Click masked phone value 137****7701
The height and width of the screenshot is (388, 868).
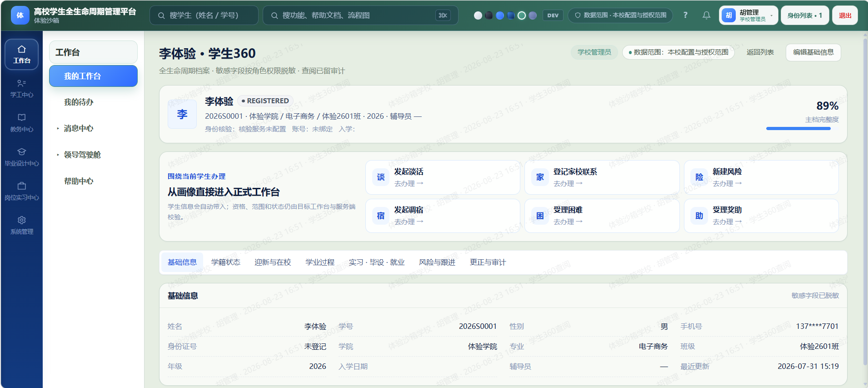[x=817, y=326]
